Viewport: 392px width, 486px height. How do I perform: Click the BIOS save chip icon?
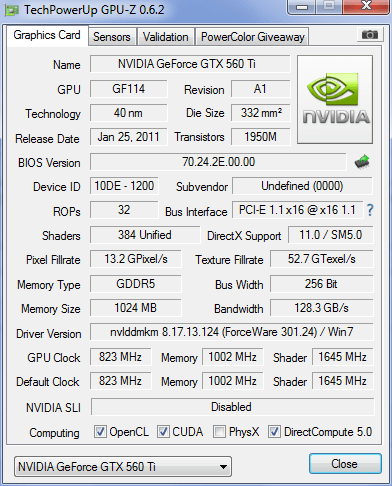[362, 162]
